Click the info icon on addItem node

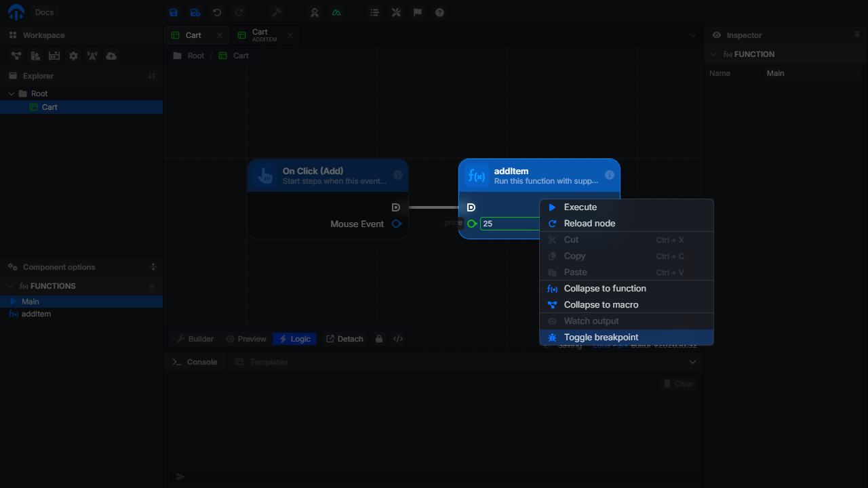[609, 175]
